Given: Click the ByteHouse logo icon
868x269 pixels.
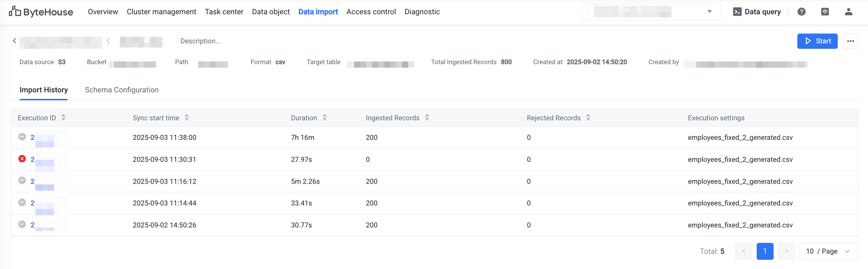Looking at the screenshot, I should tap(15, 12).
